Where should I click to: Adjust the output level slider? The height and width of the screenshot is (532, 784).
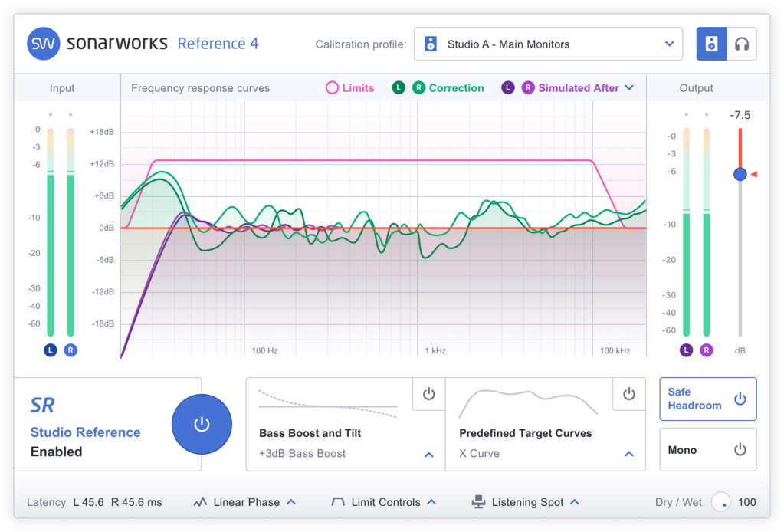pyautogui.click(x=739, y=174)
